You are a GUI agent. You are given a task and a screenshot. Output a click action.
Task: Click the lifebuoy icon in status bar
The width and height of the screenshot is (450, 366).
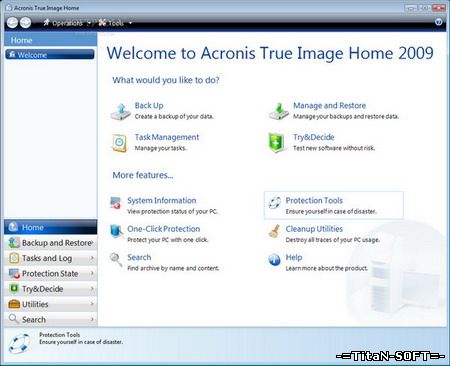pos(19,343)
